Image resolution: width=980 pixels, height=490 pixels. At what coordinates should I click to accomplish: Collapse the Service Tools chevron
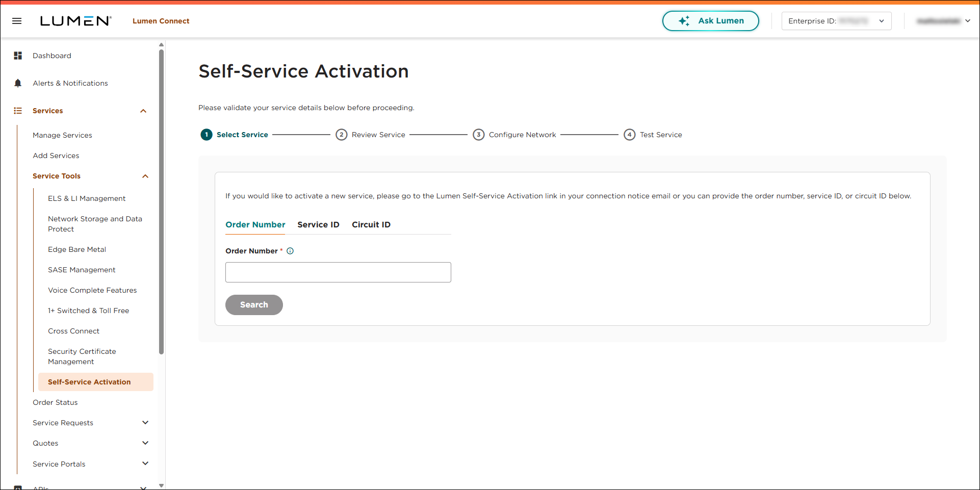pyautogui.click(x=145, y=176)
